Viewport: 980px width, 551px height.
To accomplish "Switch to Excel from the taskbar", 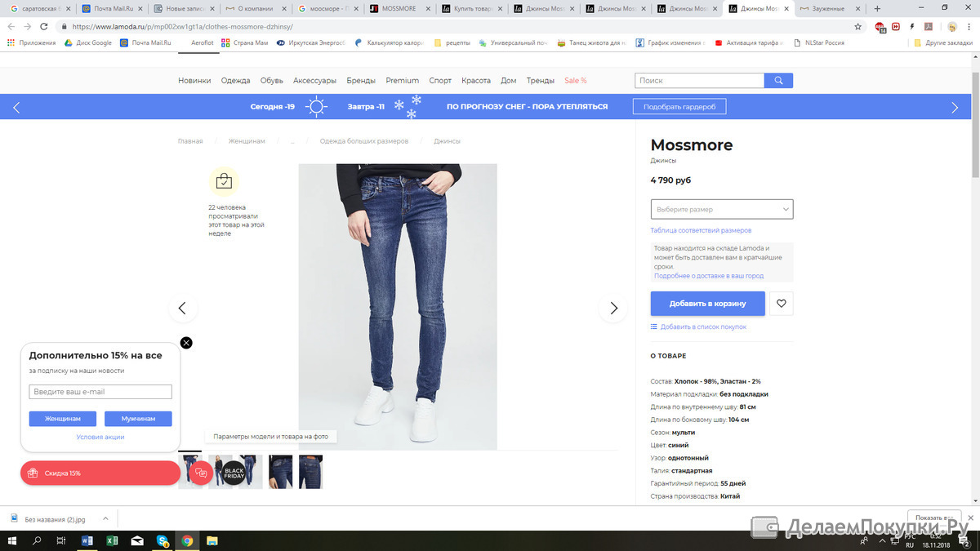I will [113, 540].
